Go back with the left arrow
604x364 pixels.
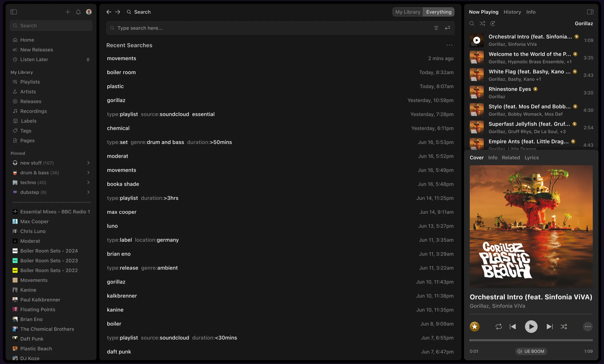click(109, 12)
